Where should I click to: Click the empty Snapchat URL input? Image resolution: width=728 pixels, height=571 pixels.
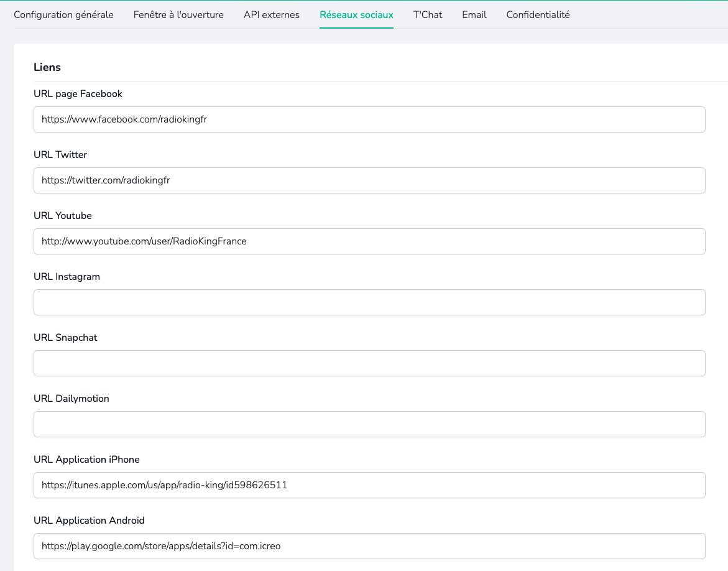tap(369, 363)
